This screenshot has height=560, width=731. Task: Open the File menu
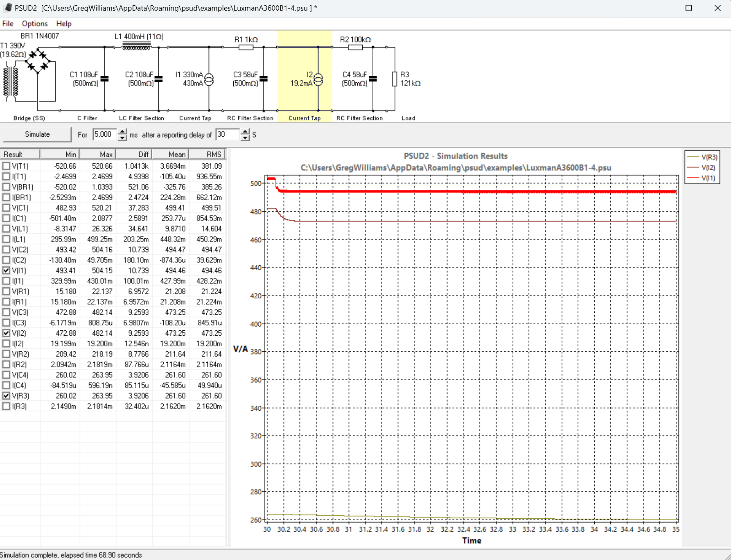8,24
